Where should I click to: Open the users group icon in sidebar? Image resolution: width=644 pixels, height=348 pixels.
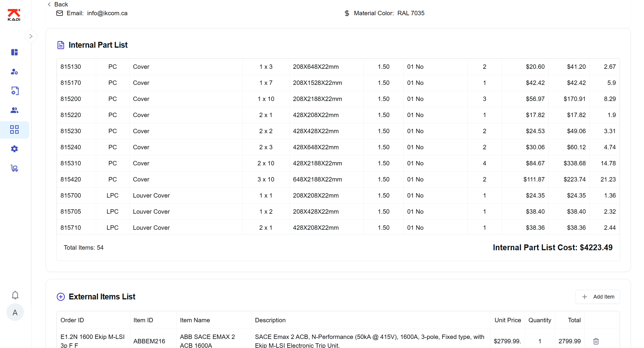pos(14,110)
